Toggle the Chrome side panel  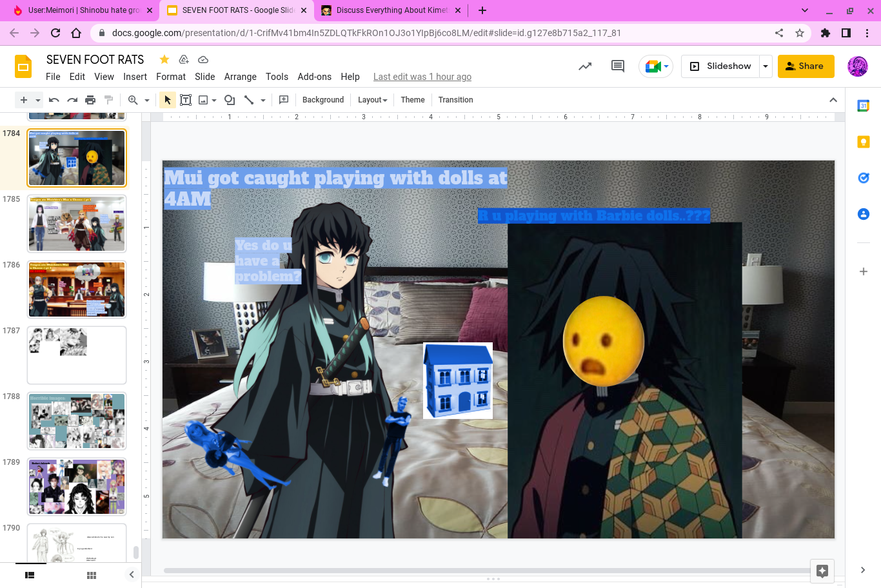[x=846, y=33]
